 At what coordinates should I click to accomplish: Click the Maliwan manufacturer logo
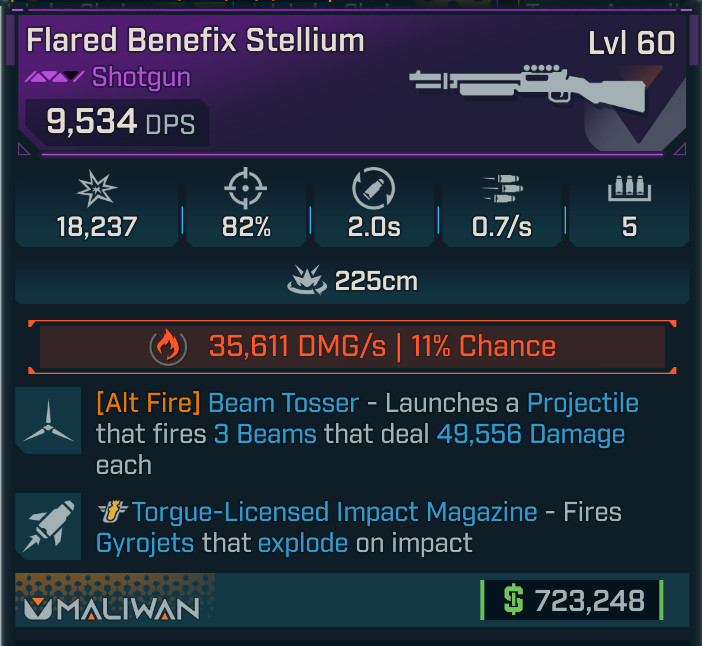click(111, 609)
